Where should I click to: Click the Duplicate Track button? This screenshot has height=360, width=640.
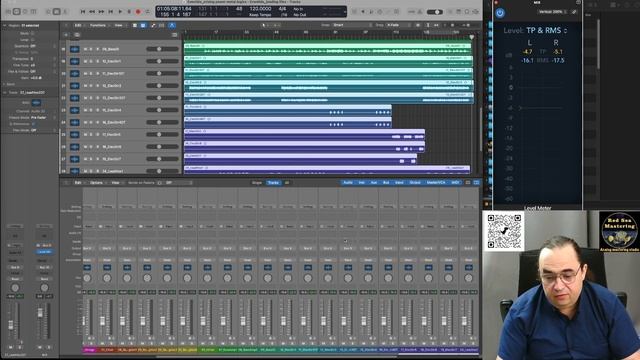(x=76, y=35)
